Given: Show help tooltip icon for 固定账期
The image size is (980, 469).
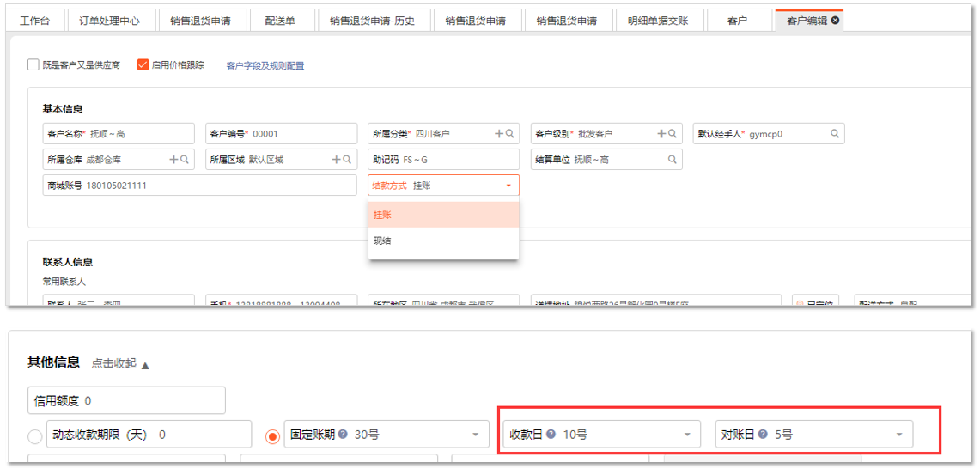Looking at the screenshot, I should [x=344, y=434].
